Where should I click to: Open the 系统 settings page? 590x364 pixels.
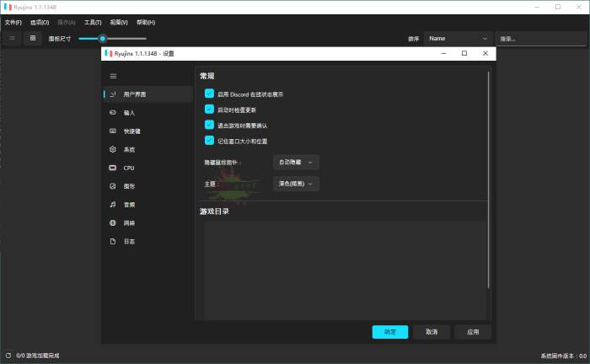147,150
